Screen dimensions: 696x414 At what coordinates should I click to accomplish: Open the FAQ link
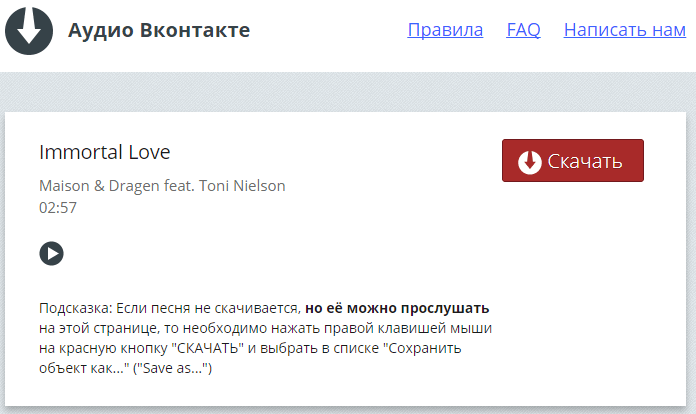tap(523, 30)
